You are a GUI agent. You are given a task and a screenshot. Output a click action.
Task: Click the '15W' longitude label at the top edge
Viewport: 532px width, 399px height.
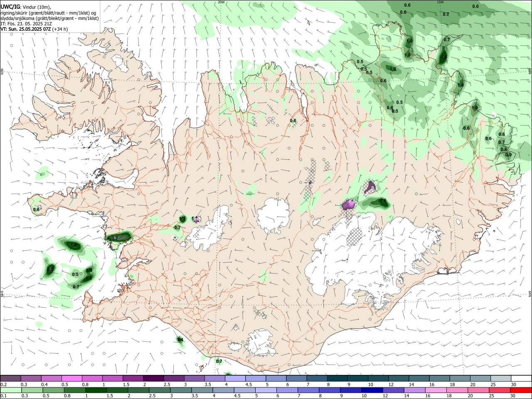coord(440,2)
